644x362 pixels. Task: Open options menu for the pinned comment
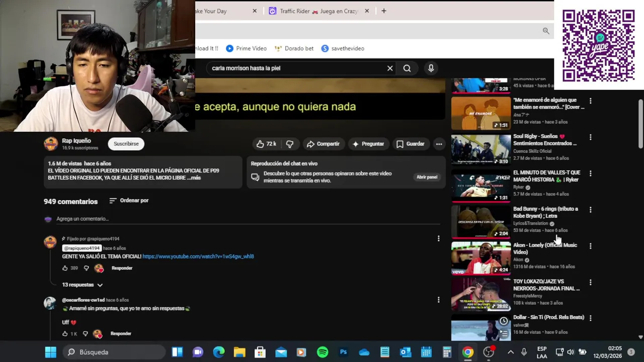tap(438, 239)
